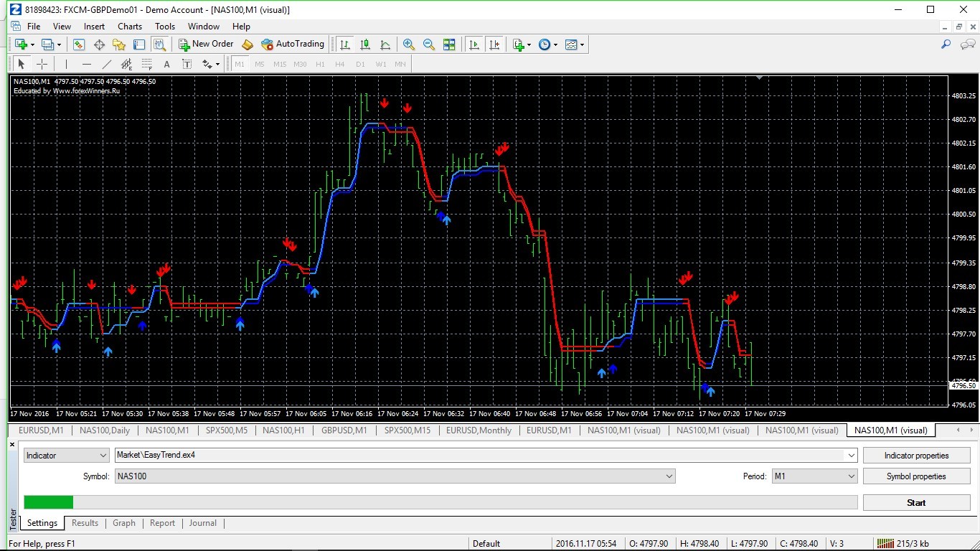This screenshot has width=980, height=551.
Task: Click the EasyTrend.ex4 indicator field
Action: (x=481, y=456)
